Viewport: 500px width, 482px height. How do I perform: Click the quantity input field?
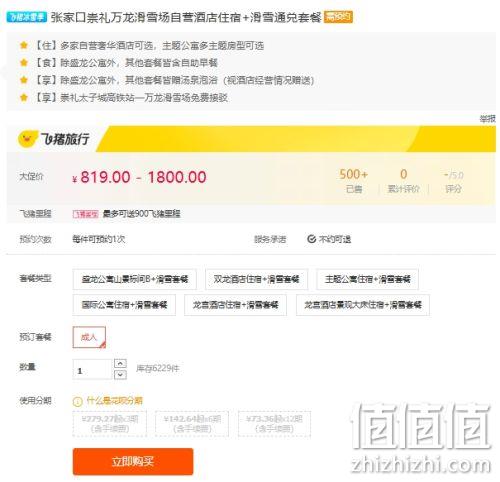[x=92, y=369]
